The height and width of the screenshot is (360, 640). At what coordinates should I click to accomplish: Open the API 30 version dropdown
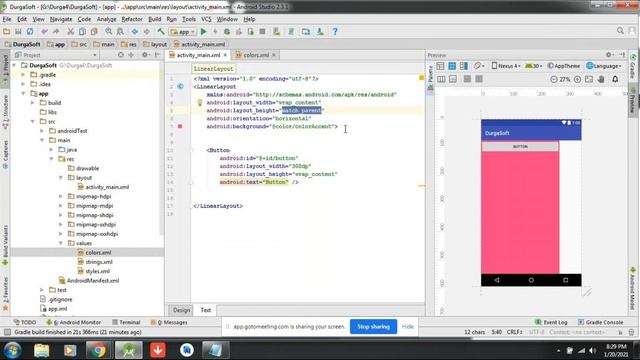(534, 66)
